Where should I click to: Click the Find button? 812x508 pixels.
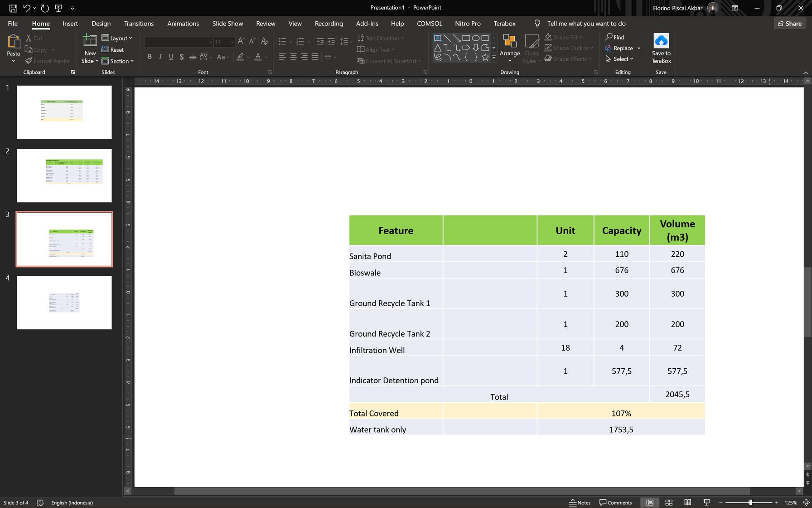pyautogui.click(x=615, y=37)
